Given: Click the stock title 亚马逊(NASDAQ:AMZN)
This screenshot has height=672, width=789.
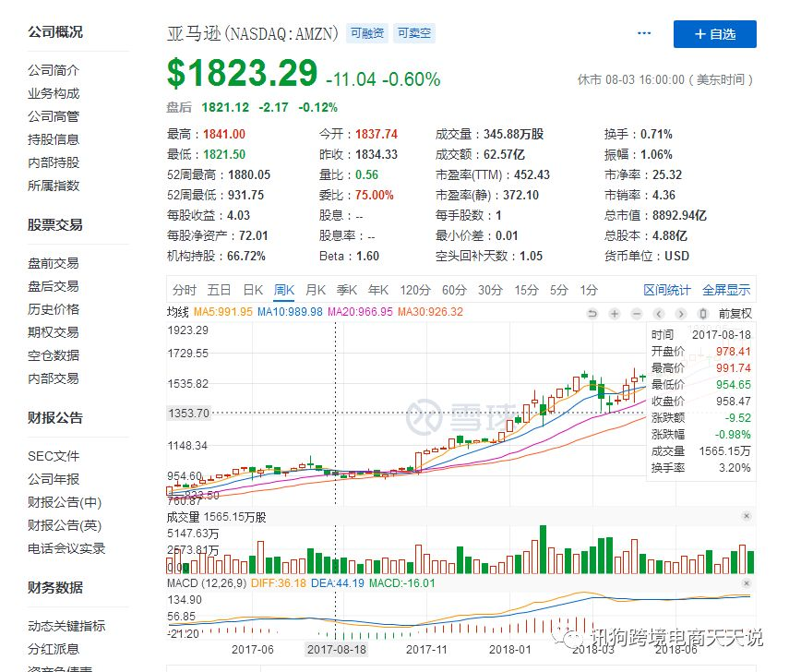Looking at the screenshot, I should (x=253, y=33).
